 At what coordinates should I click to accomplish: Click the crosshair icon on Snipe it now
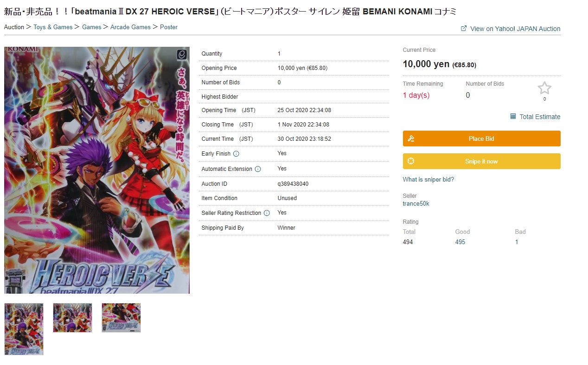411,161
